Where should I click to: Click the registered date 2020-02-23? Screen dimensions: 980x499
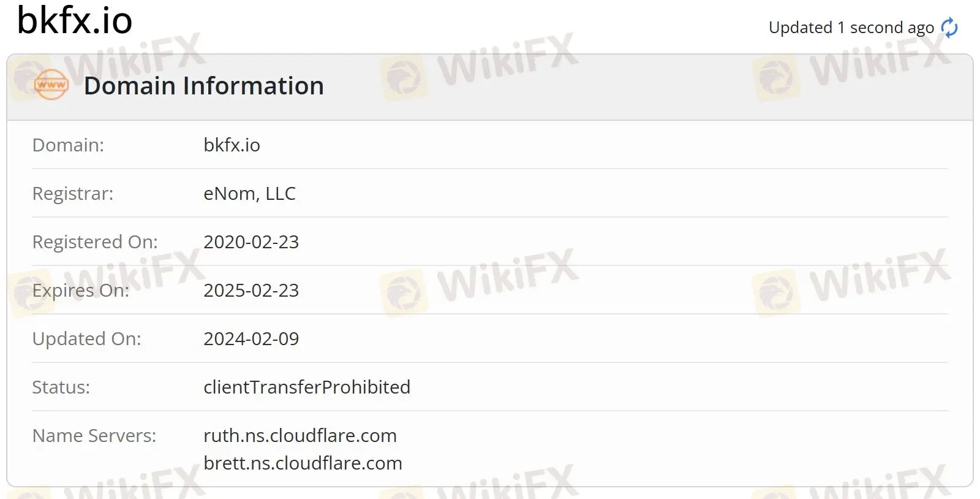point(251,242)
